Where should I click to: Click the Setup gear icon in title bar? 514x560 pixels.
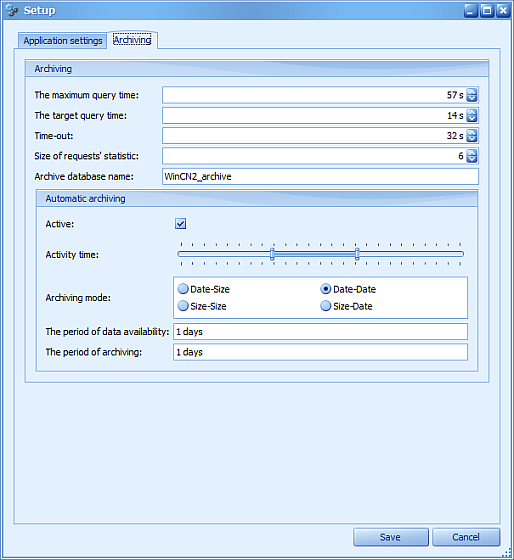tap(12, 11)
